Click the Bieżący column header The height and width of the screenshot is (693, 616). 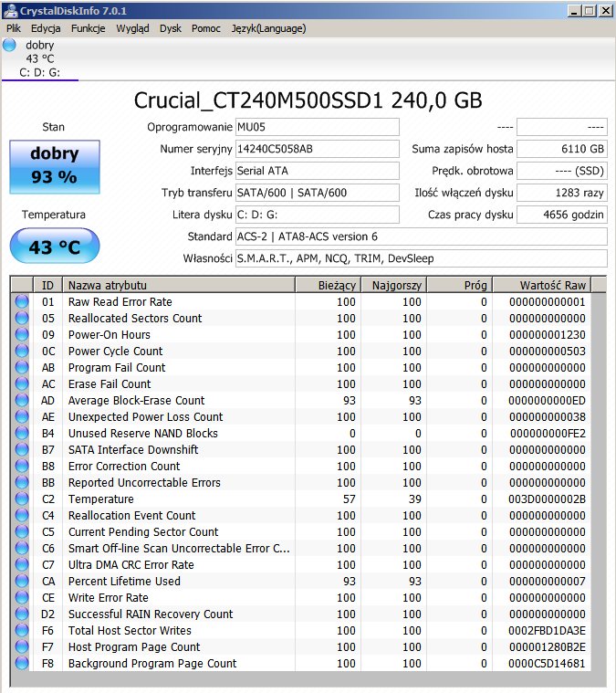coord(328,285)
